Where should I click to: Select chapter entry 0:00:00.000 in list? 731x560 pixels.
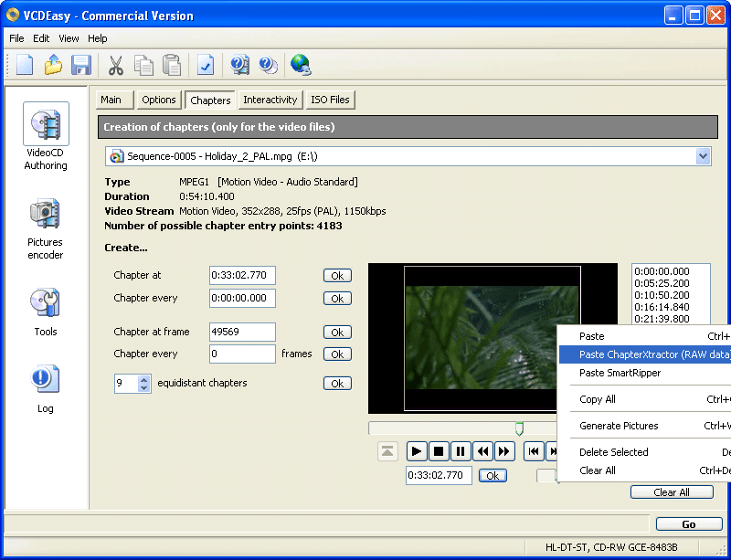pyautogui.click(x=662, y=271)
